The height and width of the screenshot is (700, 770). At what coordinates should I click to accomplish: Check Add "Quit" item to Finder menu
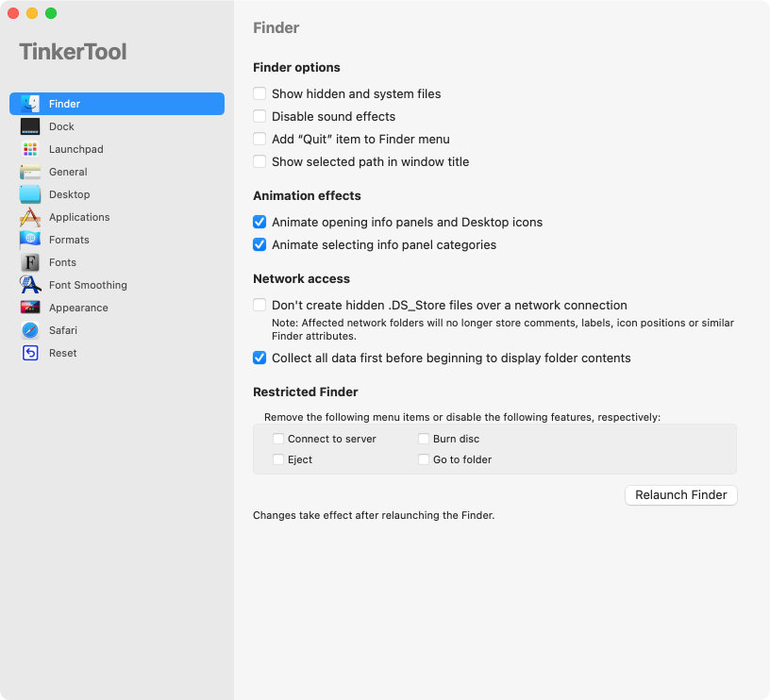click(259, 139)
